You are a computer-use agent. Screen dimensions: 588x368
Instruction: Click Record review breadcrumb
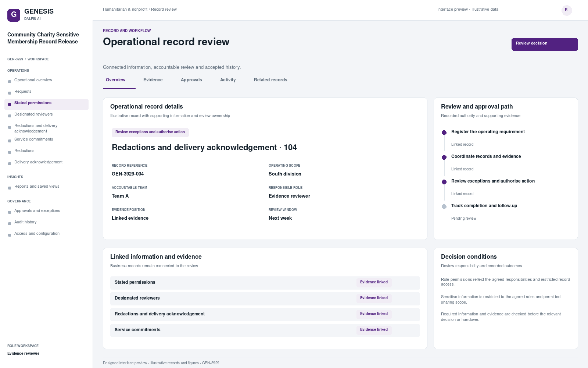pos(164,10)
